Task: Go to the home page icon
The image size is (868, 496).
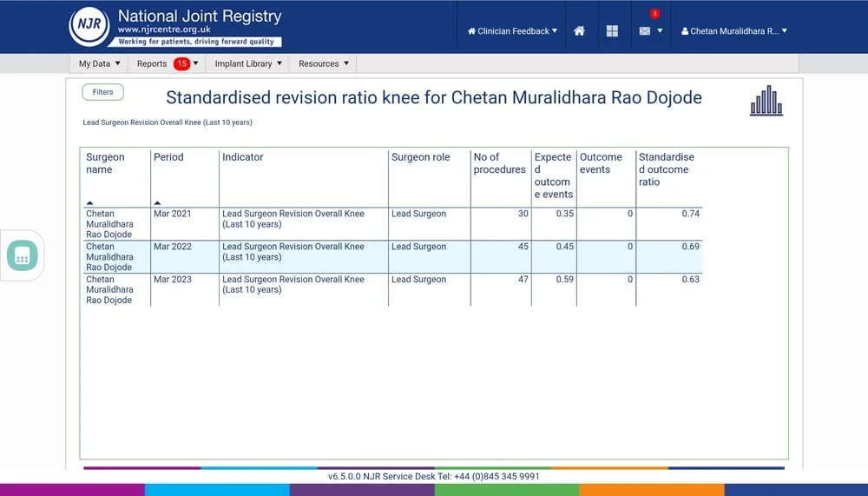Action: point(579,31)
